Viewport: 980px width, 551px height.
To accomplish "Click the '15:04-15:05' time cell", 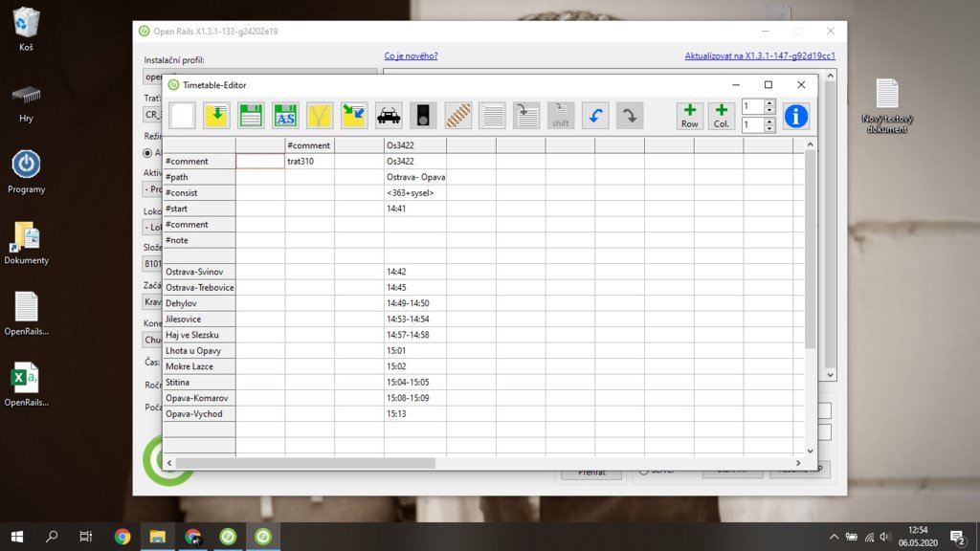I will 415,383.
